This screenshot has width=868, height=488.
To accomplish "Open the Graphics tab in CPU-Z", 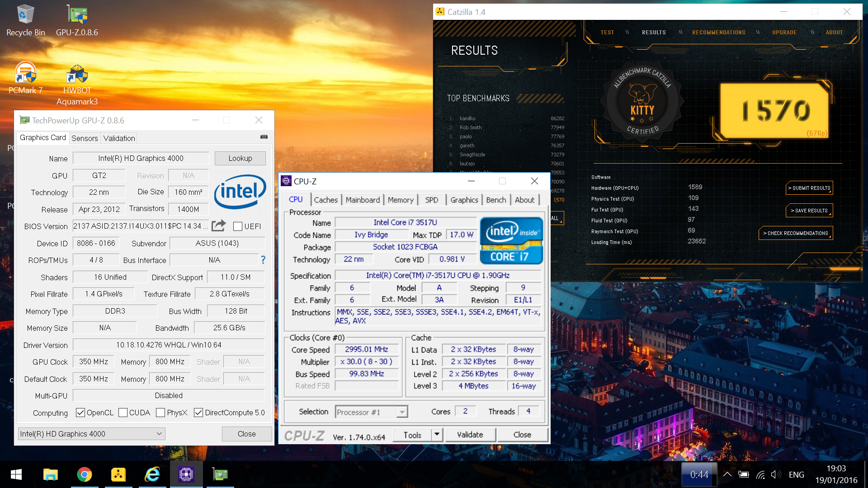I will (464, 200).
